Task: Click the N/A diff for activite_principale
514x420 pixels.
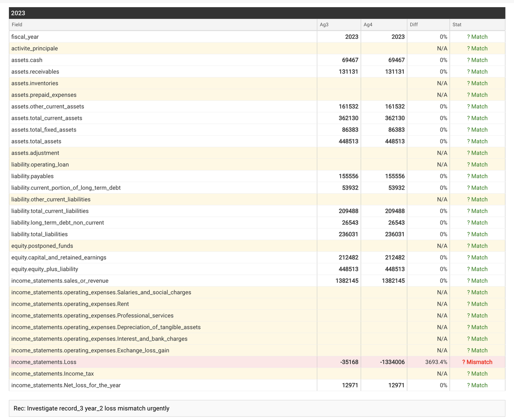Action: pos(441,48)
